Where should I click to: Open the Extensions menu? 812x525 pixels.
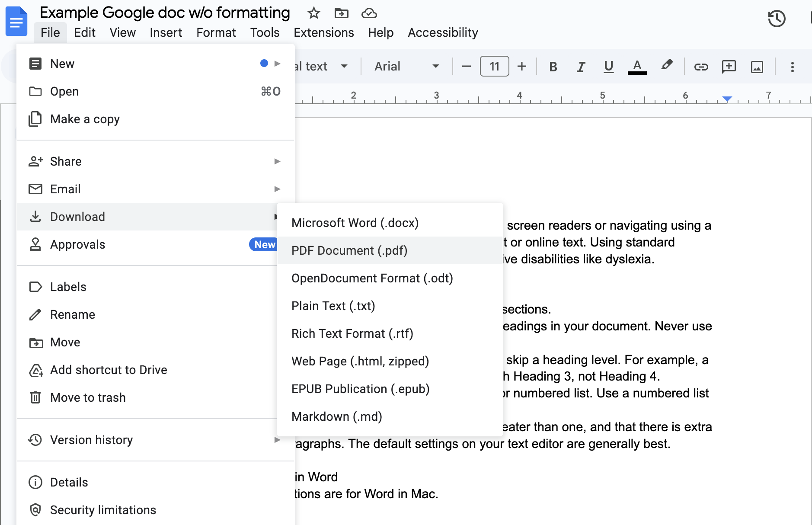point(323,32)
